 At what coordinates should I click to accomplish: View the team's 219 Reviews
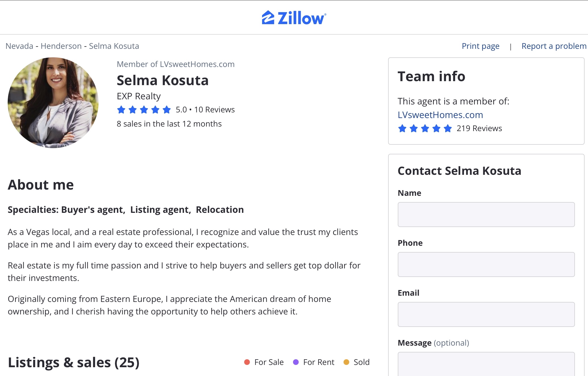tap(479, 129)
